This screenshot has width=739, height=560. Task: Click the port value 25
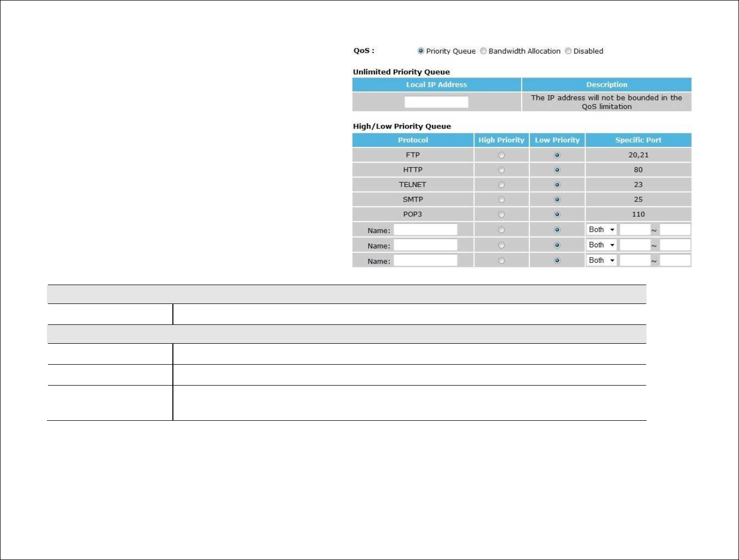click(638, 199)
